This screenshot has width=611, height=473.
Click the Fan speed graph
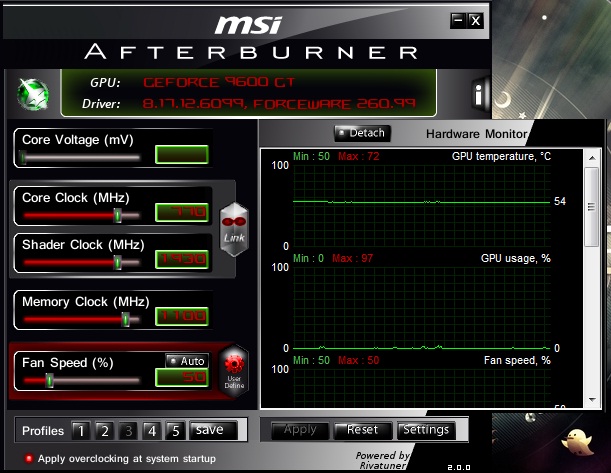(x=422, y=388)
